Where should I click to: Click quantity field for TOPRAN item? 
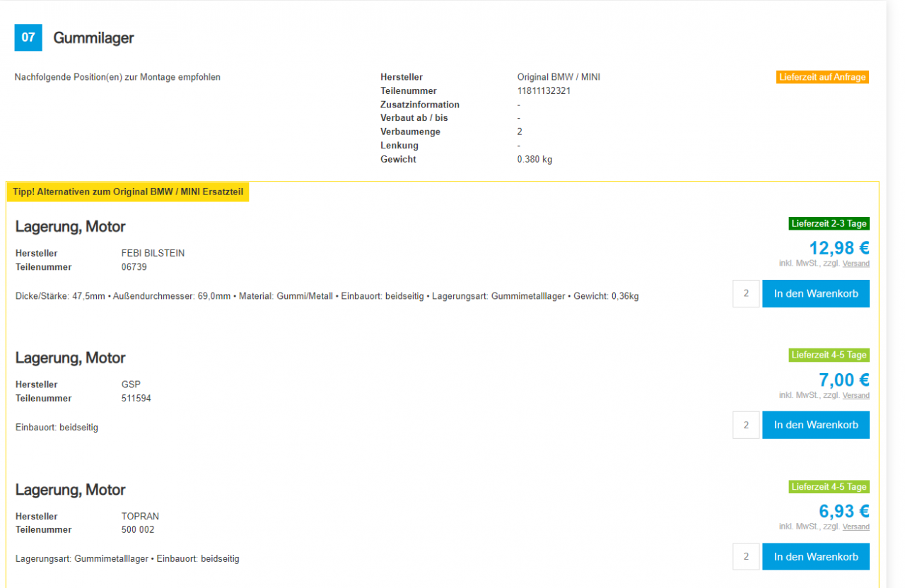click(746, 557)
